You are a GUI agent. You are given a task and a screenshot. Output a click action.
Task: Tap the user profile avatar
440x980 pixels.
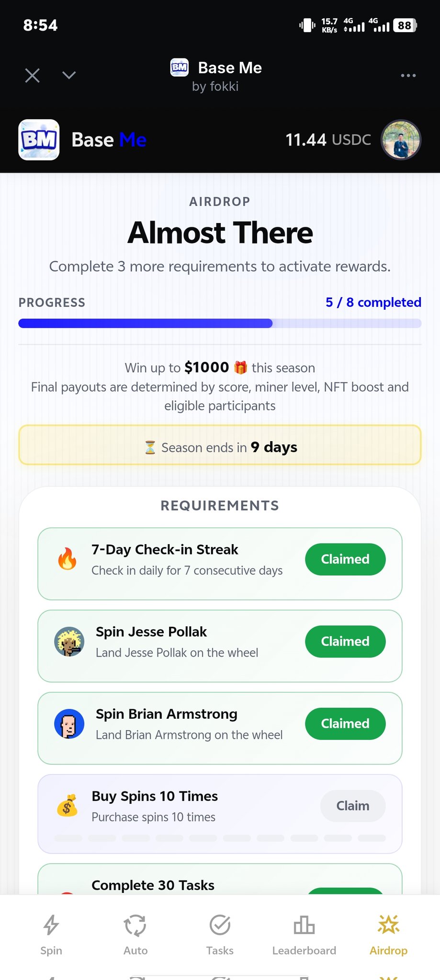[x=401, y=140]
